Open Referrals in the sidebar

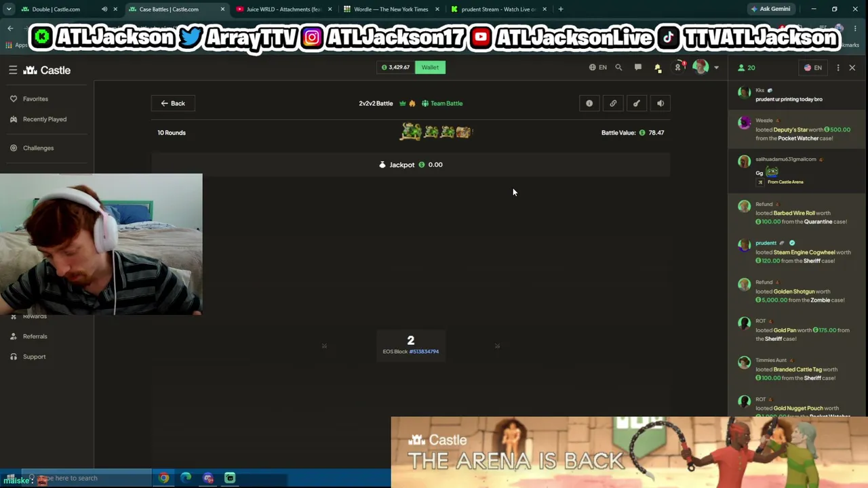35,336
